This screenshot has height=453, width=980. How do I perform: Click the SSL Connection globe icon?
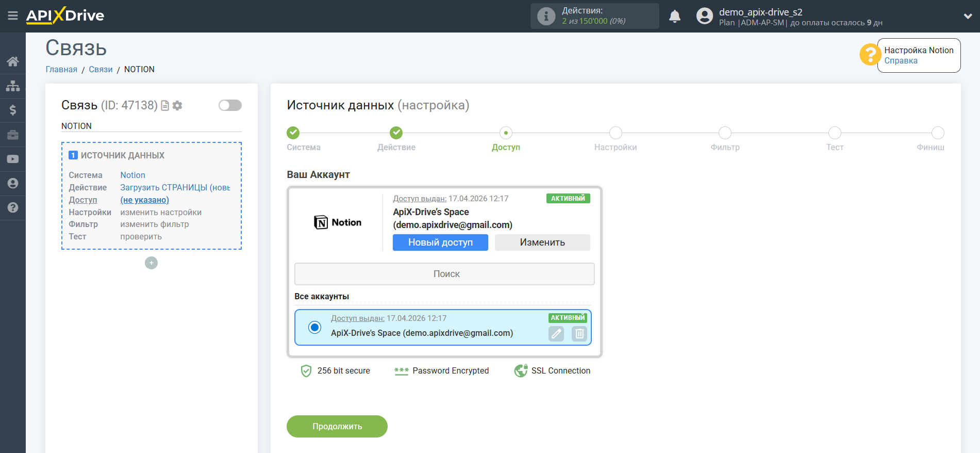(521, 370)
